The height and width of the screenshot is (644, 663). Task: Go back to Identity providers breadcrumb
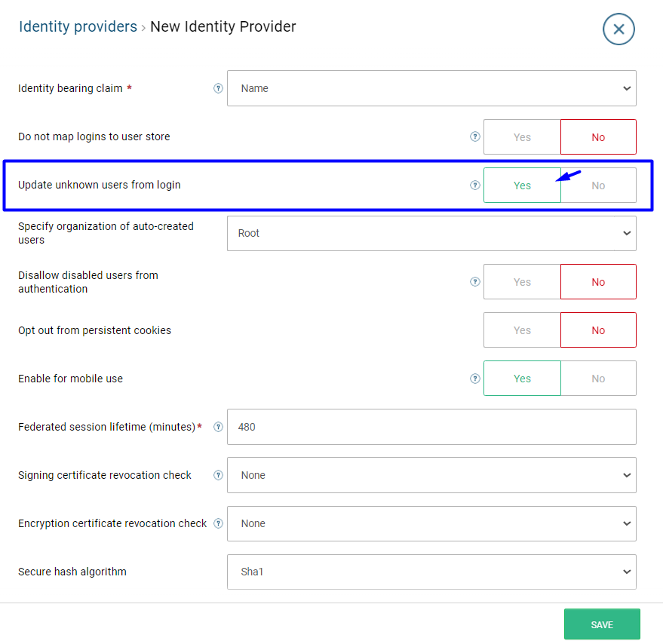pyautogui.click(x=78, y=27)
